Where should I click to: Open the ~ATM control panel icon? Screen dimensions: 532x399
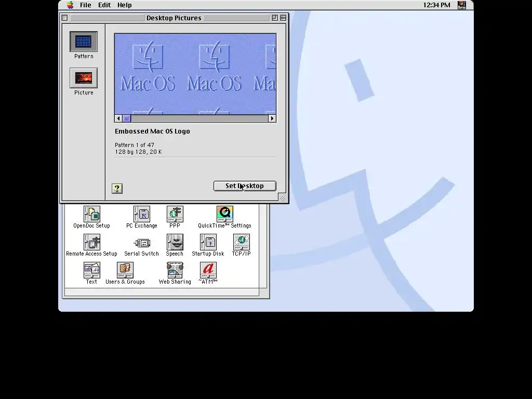[x=208, y=270]
